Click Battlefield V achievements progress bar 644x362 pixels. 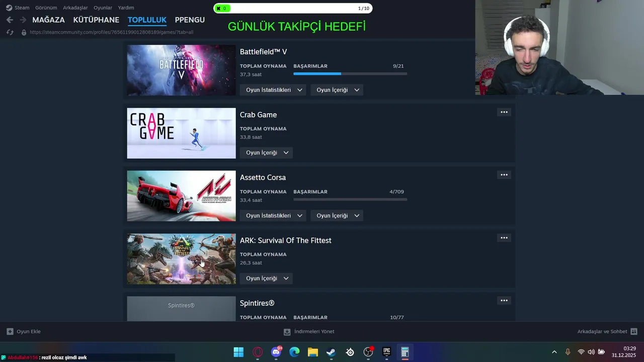click(x=350, y=74)
